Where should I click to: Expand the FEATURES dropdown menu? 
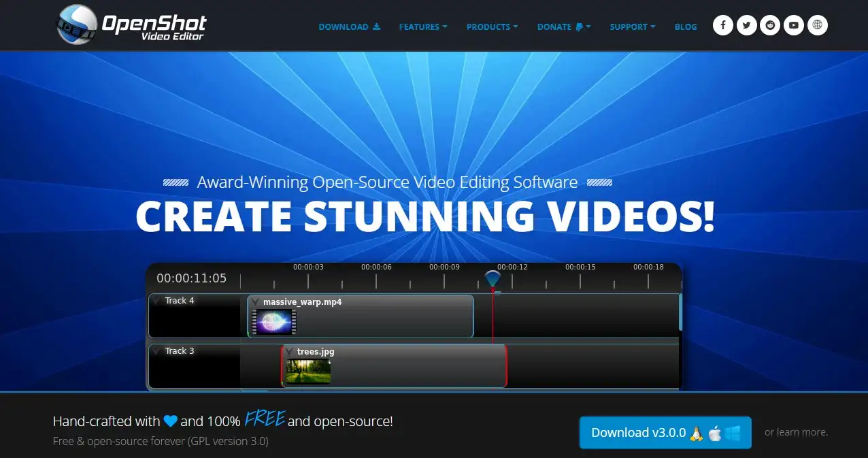[423, 27]
